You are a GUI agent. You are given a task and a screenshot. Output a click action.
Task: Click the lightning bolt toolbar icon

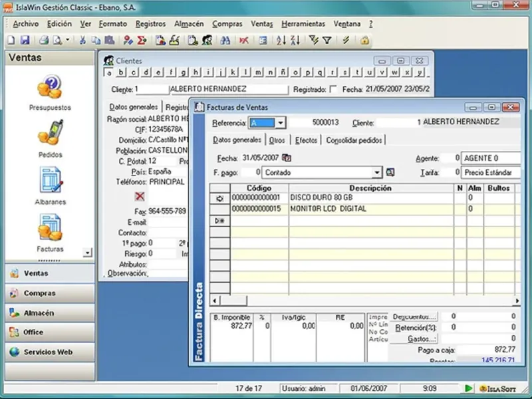(x=346, y=41)
